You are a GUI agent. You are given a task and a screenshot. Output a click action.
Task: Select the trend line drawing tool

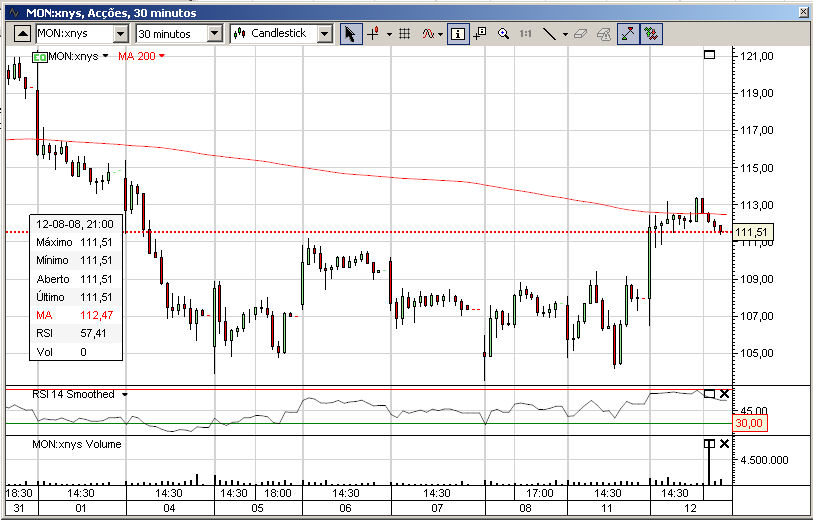click(550, 34)
